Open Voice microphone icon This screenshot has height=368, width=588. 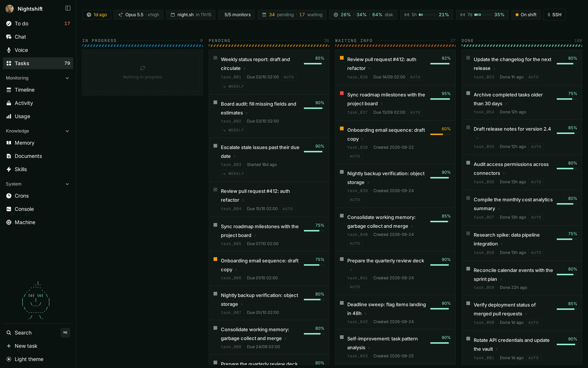[9, 50]
